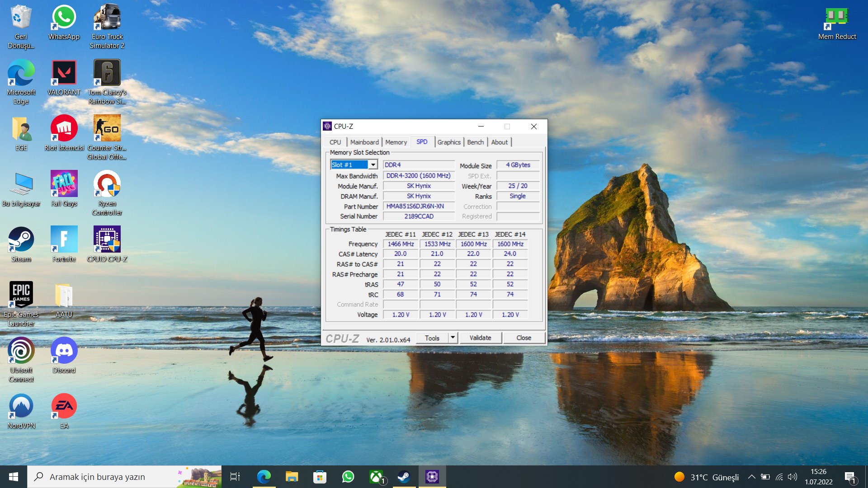
Task: Open notification center icon
Action: coord(850,477)
